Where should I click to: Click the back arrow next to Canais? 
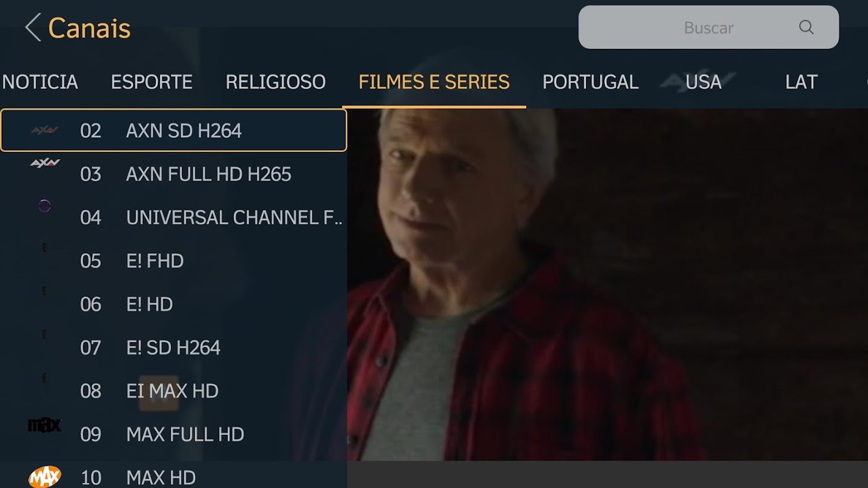pyautogui.click(x=33, y=28)
